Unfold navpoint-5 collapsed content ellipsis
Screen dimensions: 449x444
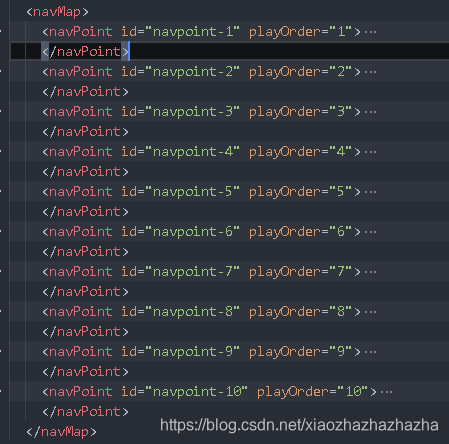pos(370,192)
